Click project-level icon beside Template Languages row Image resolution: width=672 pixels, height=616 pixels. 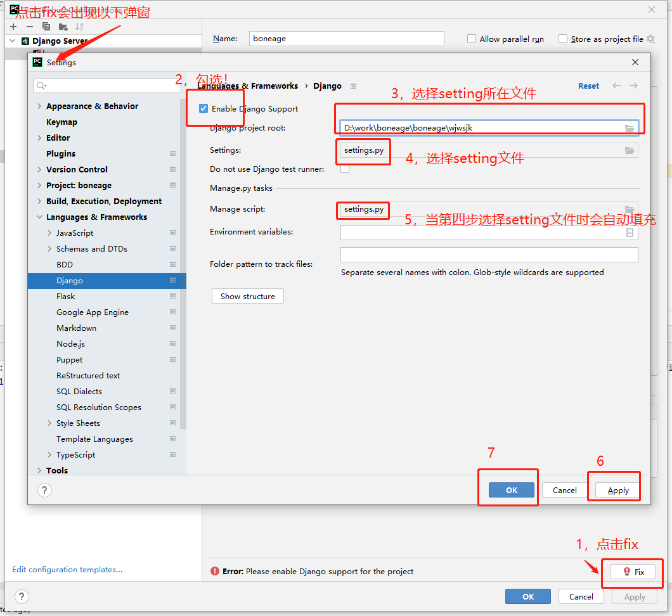[172, 439]
